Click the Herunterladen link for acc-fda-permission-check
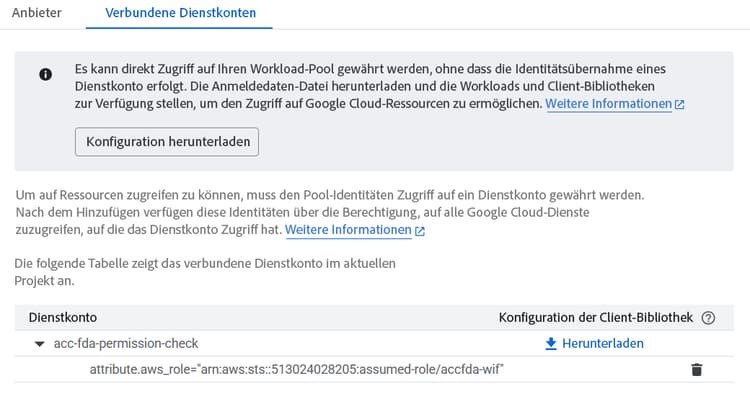Viewport: 750px width, 394px height. pyautogui.click(x=603, y=343)
